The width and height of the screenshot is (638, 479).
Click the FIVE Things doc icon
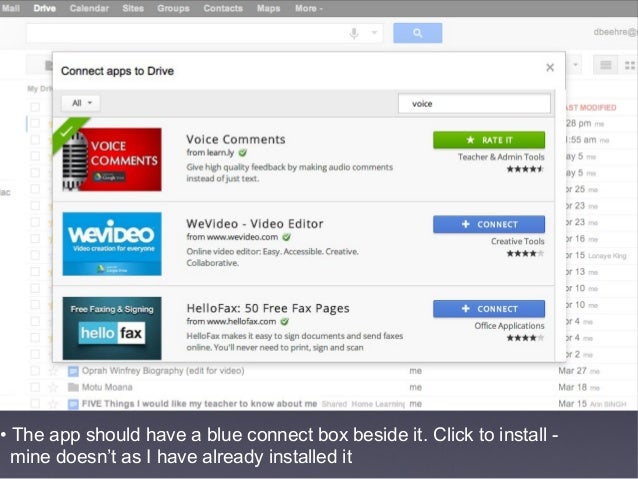pos(73,404)
